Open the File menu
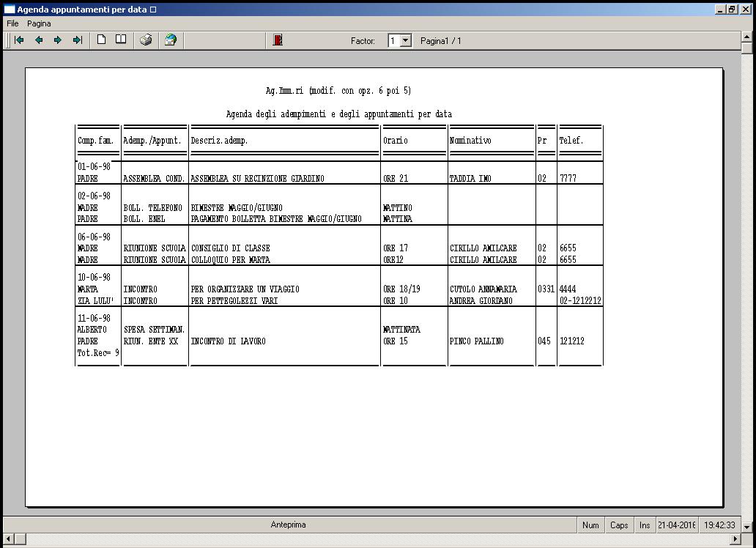Viewport: 756px width, 548px height. 12,23
